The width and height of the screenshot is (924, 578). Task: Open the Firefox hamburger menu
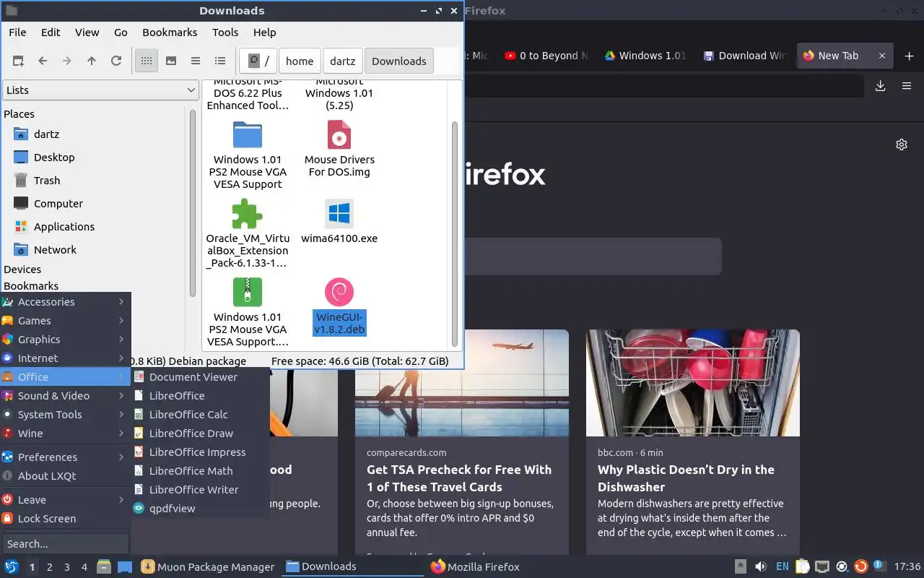click(x=907, y=86)
